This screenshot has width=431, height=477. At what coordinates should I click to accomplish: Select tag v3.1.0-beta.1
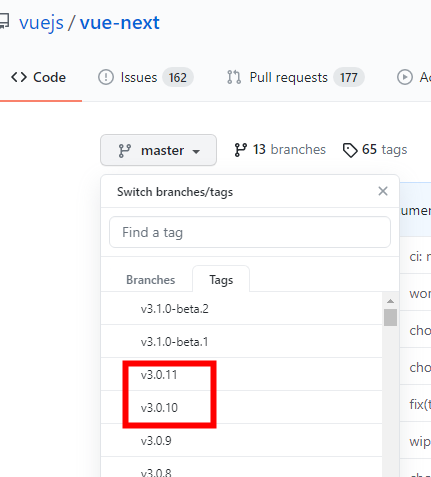[x=242, y=341]
